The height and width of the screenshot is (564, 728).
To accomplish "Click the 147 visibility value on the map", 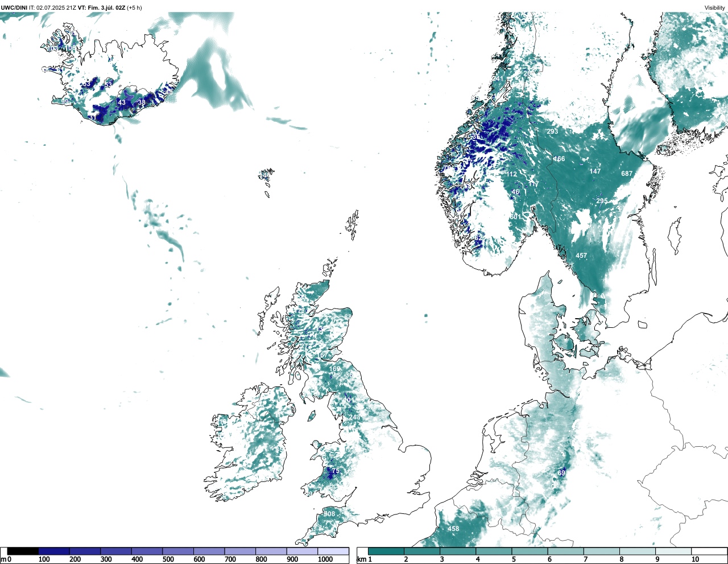I will tap(595, 171).
